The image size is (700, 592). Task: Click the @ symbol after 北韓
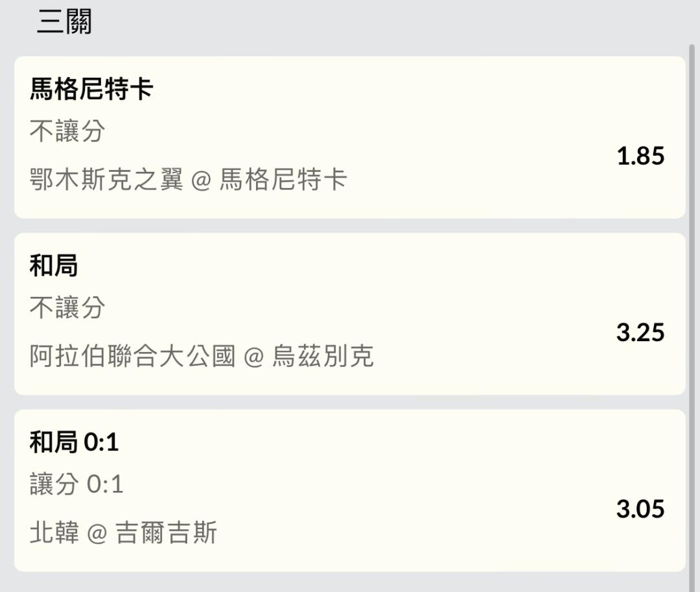[x=97, y=534]
